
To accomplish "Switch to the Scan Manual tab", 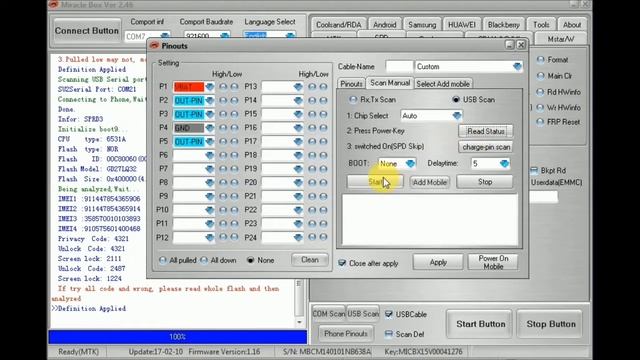I will point(390,83).
